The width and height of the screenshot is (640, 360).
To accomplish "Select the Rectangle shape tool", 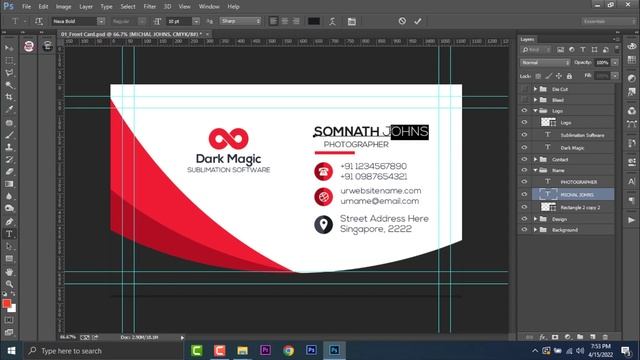I will coord(9,259).
